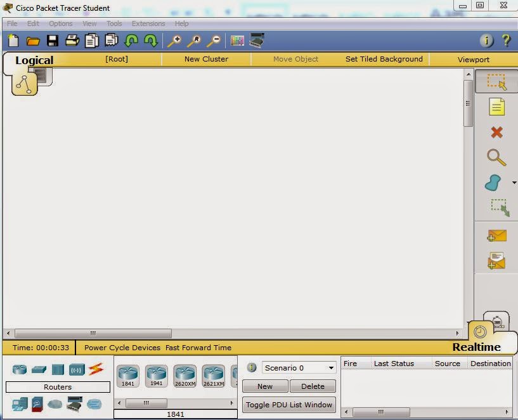Select Wireless Devices category icon
This screenshot has height=420, width=518.
(x=77, y=370)
